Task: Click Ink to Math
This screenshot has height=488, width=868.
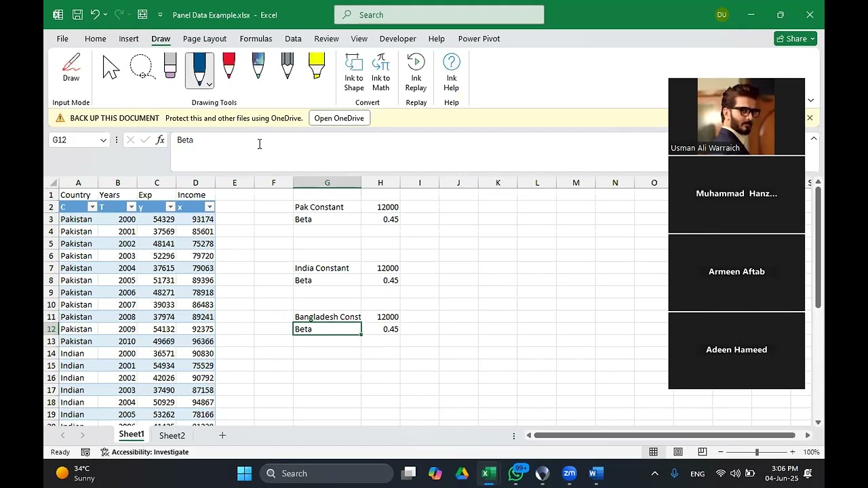Action: coord(381,73)
